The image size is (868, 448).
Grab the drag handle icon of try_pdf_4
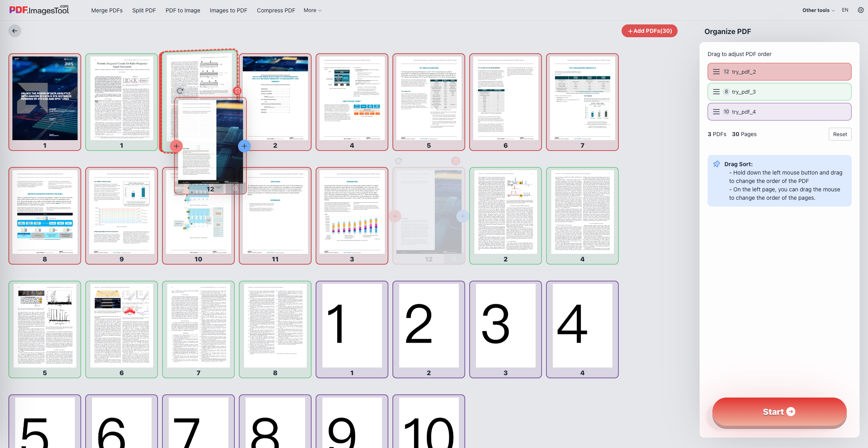tap(716, 112)
